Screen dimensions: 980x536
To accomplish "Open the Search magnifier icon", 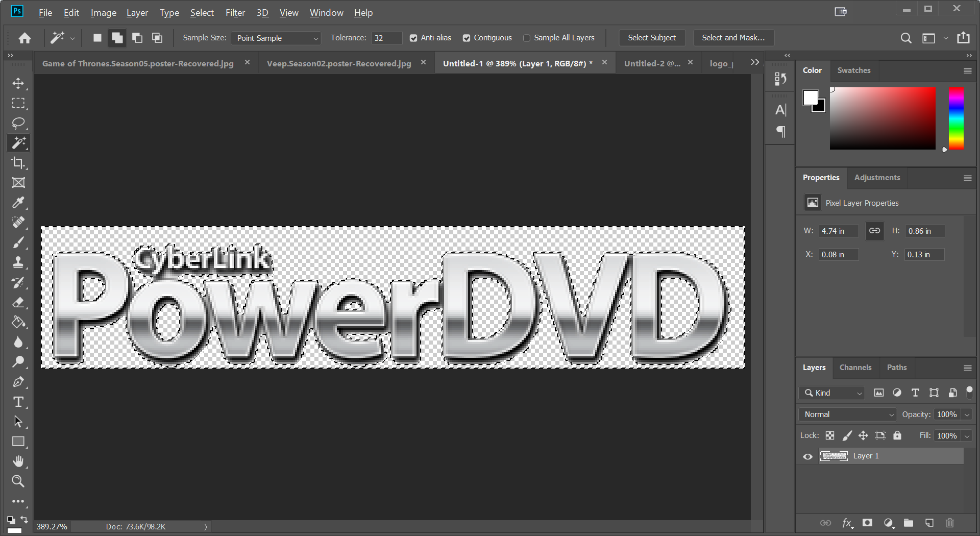I will coord(906,38).
